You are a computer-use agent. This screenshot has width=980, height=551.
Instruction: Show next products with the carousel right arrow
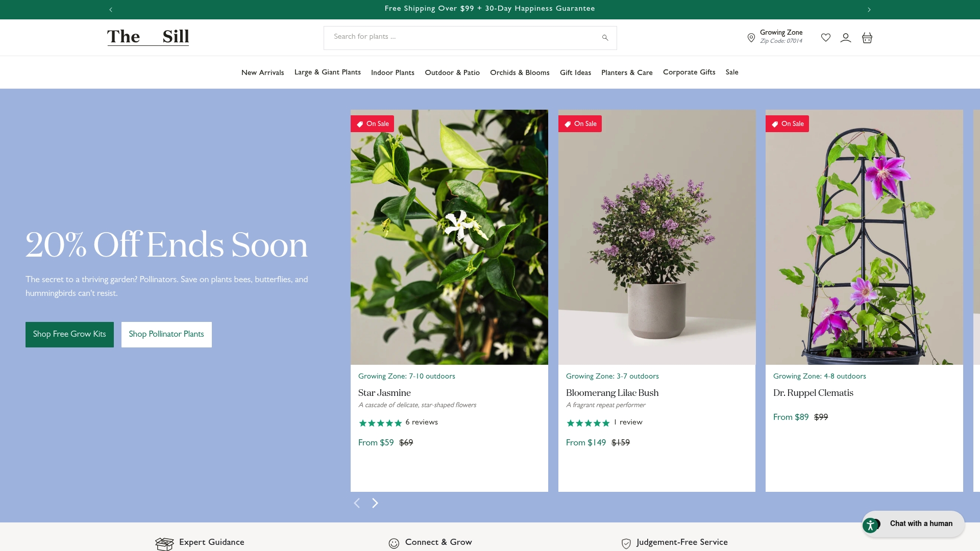click(x=375, y=503)
